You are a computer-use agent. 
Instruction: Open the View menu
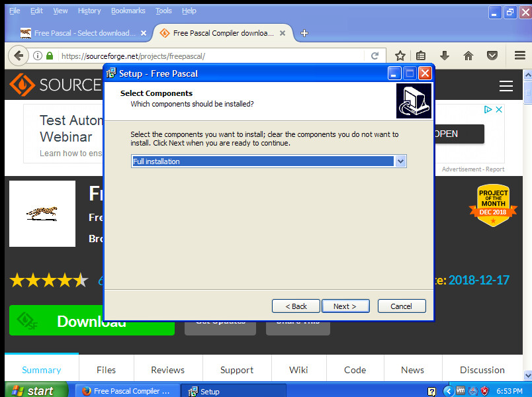click(60, 11)
